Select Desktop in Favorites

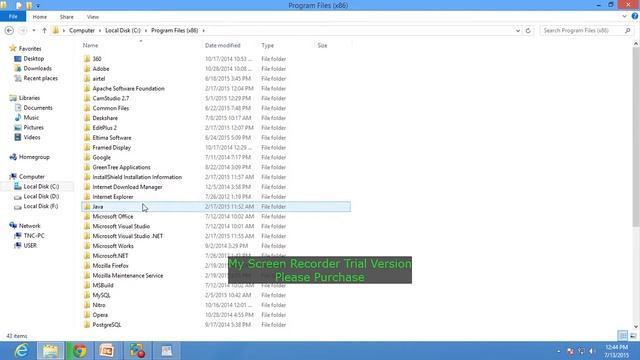33,58
